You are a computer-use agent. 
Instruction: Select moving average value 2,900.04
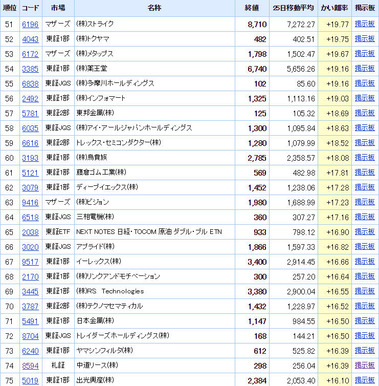(x=301, y=292)
